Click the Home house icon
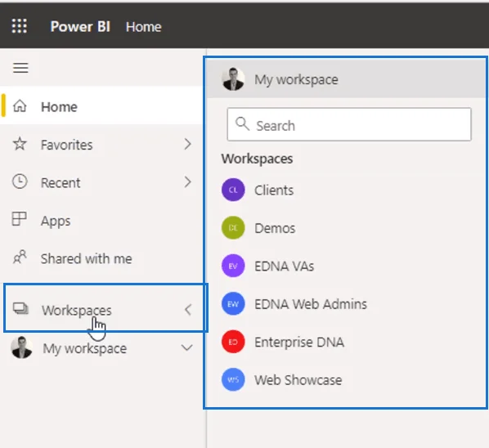Screen dimensions: 489x448 tap(20, 106)
